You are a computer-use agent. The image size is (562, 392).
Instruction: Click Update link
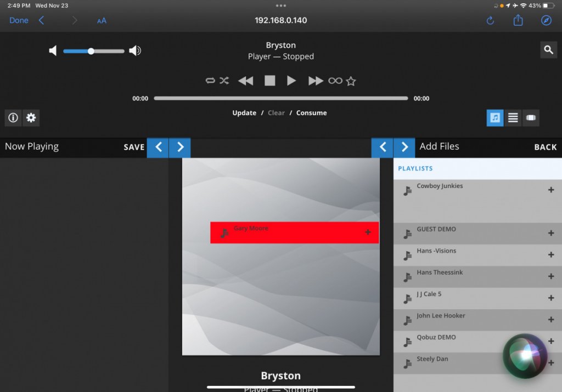tap(244, 113)
